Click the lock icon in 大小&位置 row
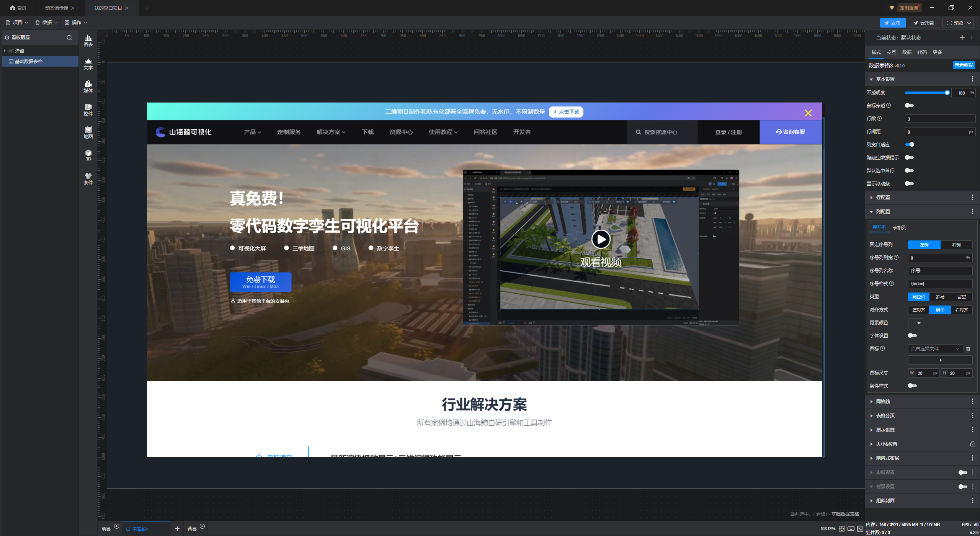Image resolution: width=980 pixels, height=536 pixels. (972, 444)
